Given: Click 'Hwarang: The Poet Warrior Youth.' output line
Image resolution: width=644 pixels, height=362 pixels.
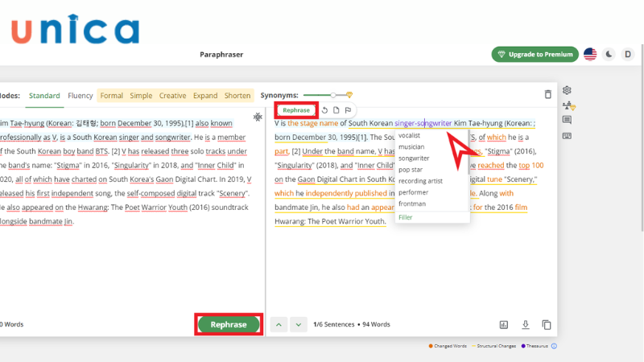Looking at the screenshot, I should pyautogui.click(x=330, y=221).
